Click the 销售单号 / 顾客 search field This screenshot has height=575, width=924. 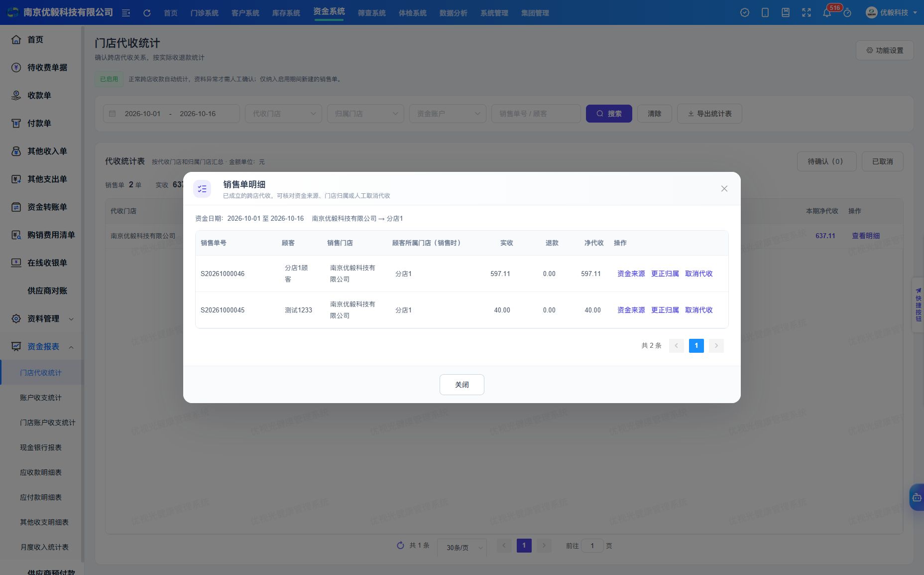pos(536,114)
